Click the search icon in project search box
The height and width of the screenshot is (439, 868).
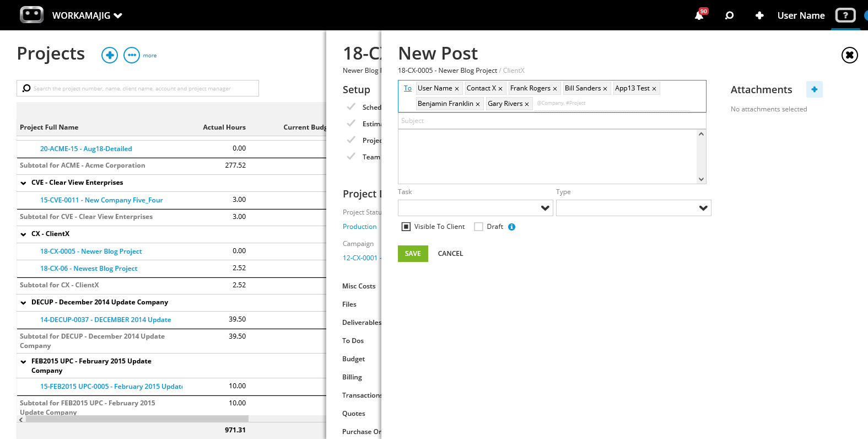coord(26,88)
